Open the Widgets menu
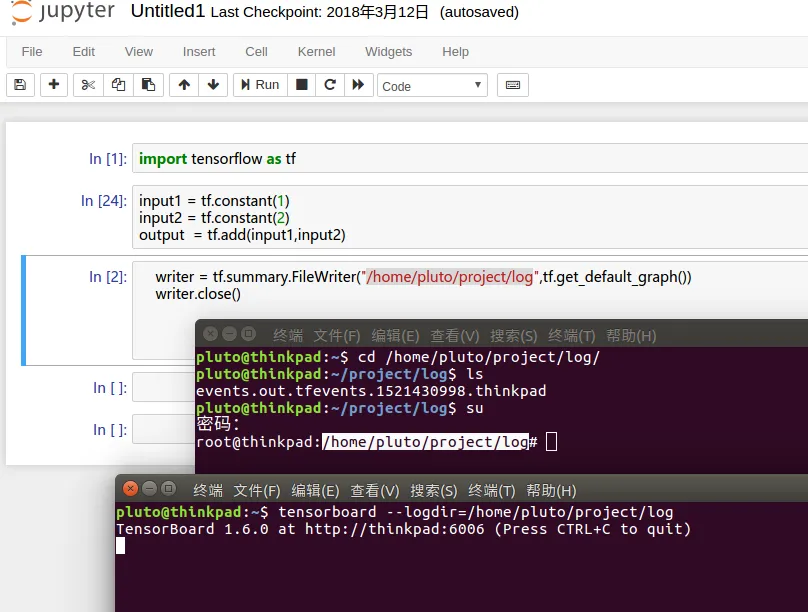The width and height of the screenshot is (808, 612). tap(389, 52)
